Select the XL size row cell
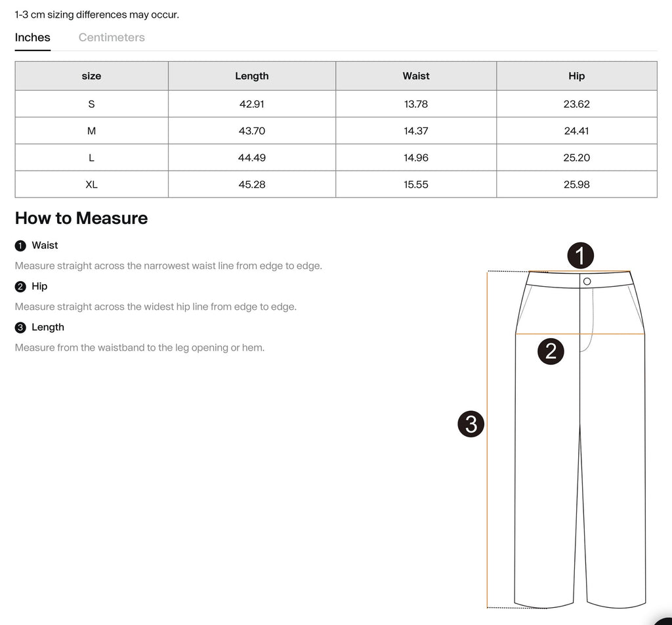672x625 pixels. tap(91, 184)
